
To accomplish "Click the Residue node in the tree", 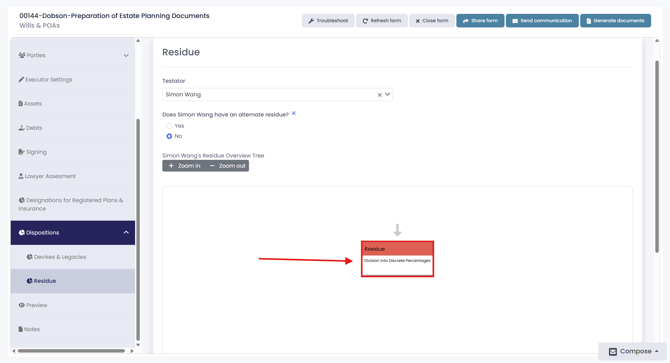I will tap(397, 259).
